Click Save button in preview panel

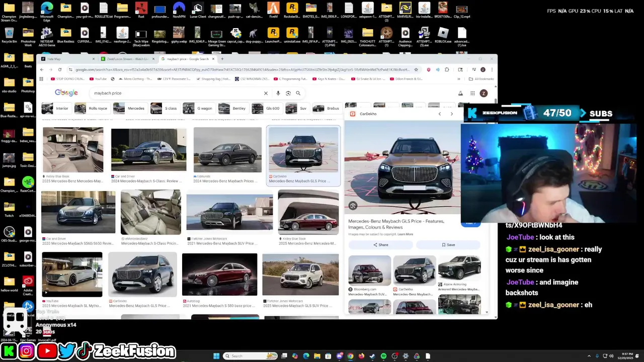click(448, 245)
